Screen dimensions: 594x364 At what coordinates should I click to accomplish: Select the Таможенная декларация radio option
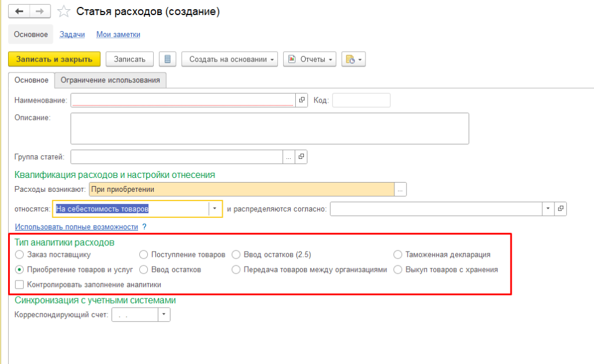(x=397, y=254)
